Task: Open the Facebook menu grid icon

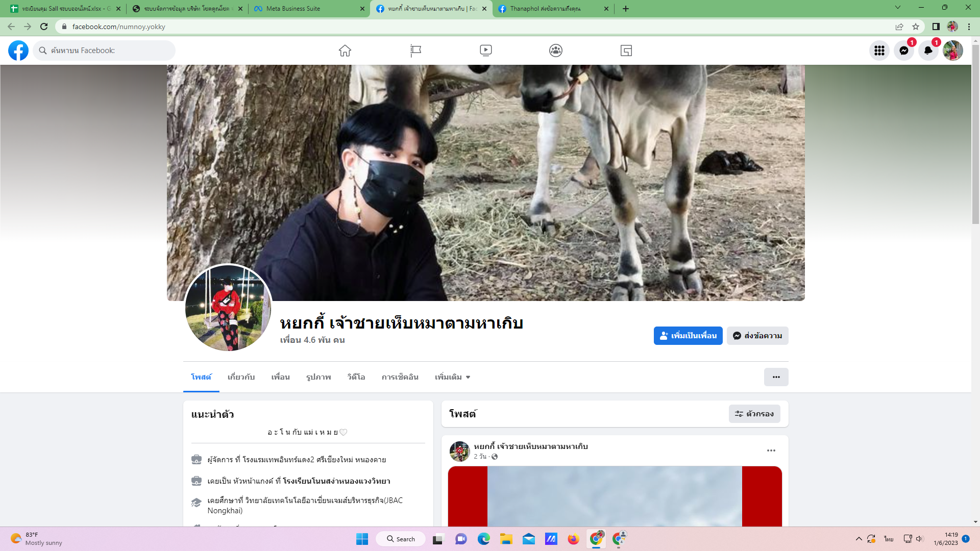Action: pyautogui.click(x=879, y=51)
